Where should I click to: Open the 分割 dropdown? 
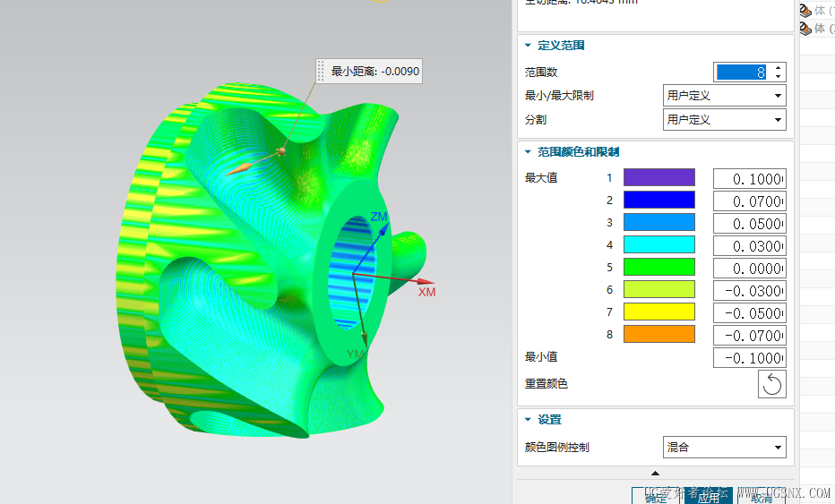click(724, 120)
